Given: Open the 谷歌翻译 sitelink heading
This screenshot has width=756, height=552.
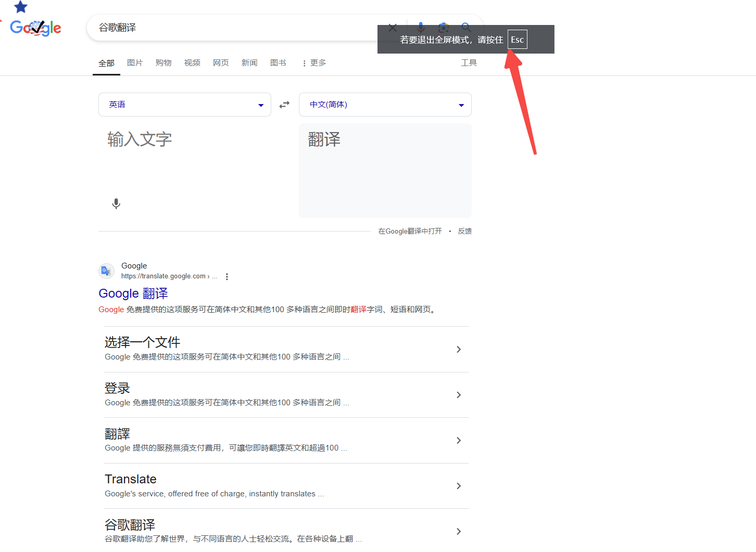Looking at the screenshot, I should [x=130, y=524].
